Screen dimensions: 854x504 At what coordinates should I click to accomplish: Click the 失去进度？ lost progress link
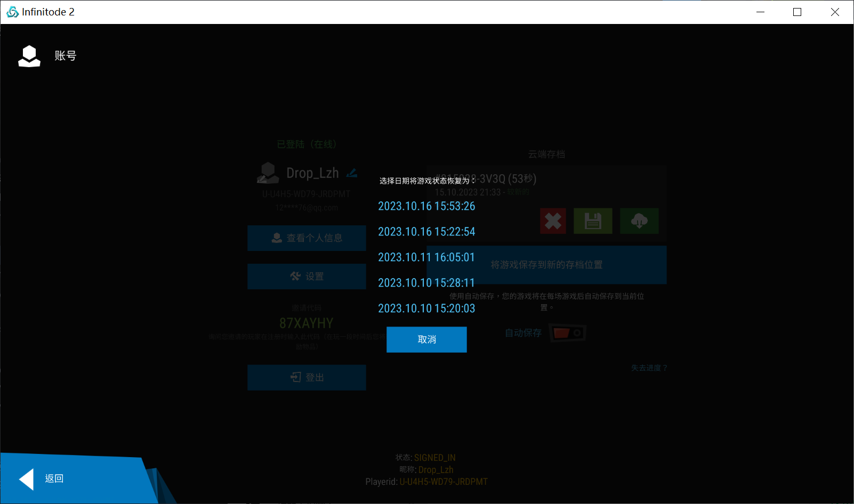[649, 368]
